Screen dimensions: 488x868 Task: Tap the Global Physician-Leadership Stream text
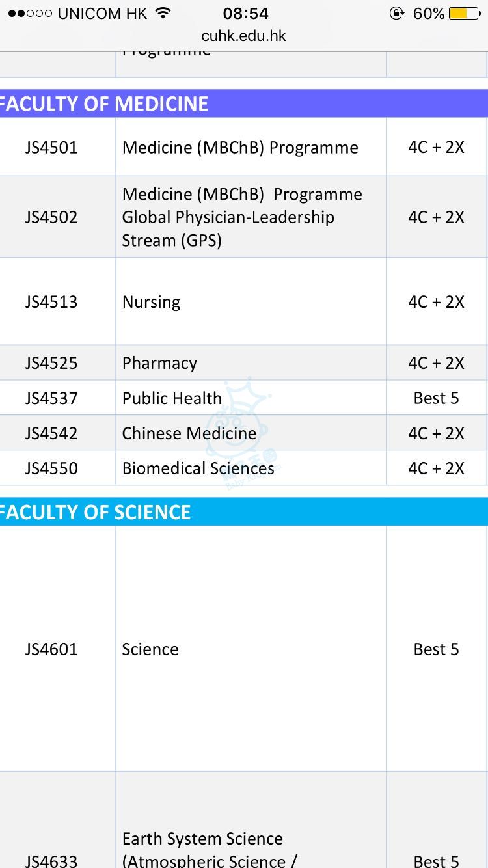point(228,218)
